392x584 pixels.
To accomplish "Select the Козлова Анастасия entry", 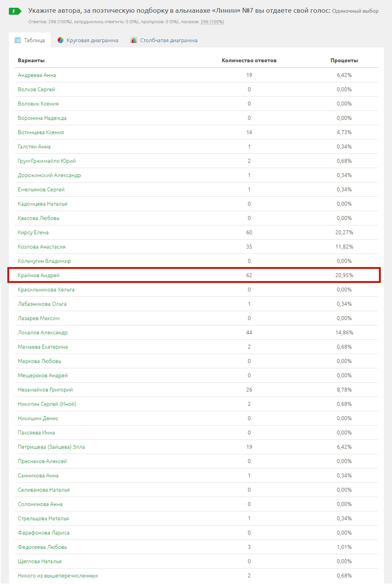I will point(41,247).
